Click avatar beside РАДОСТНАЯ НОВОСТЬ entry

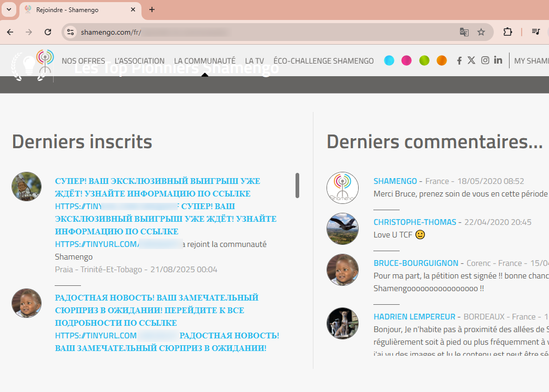pyautogui.click(x=27, y=303)
